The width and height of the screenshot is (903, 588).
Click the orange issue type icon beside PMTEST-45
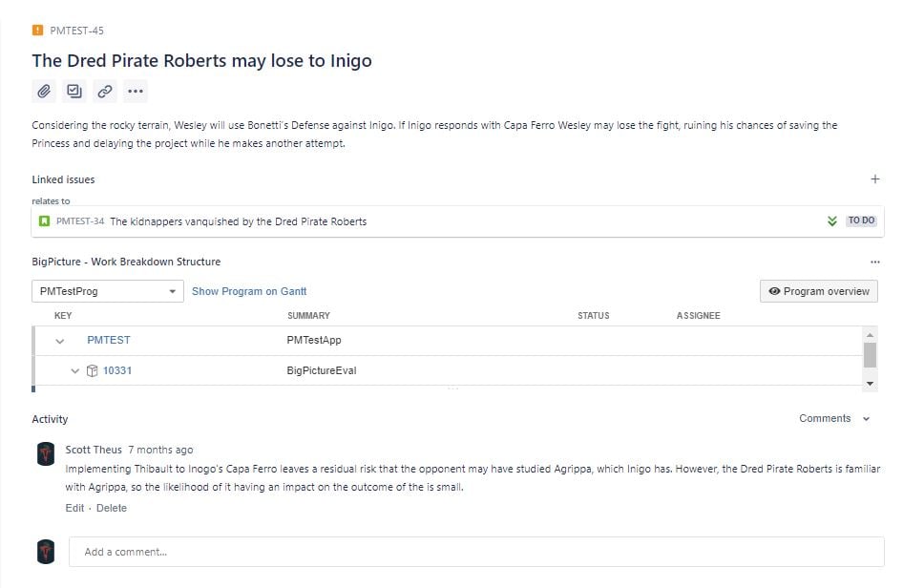click(37, 31)
